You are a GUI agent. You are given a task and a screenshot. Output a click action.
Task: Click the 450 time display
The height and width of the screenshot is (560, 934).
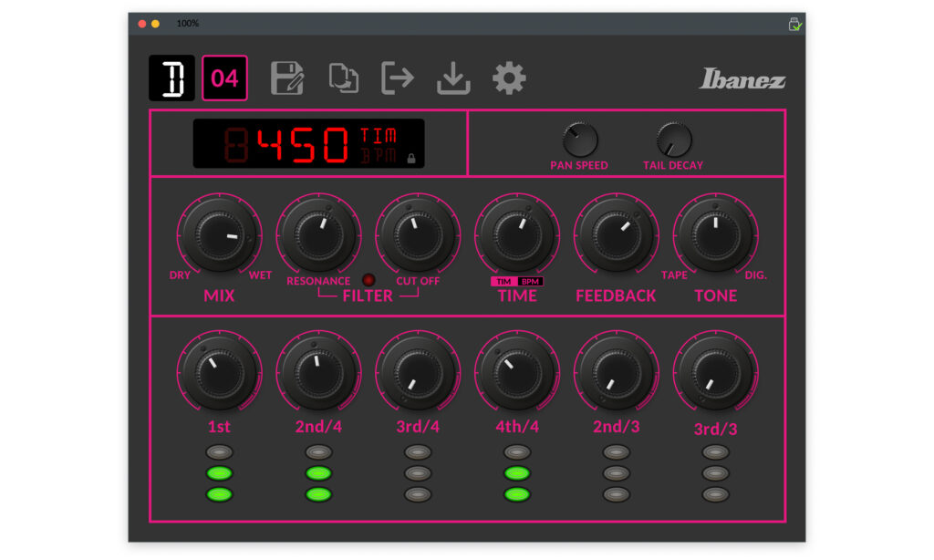tap(303, 145)
